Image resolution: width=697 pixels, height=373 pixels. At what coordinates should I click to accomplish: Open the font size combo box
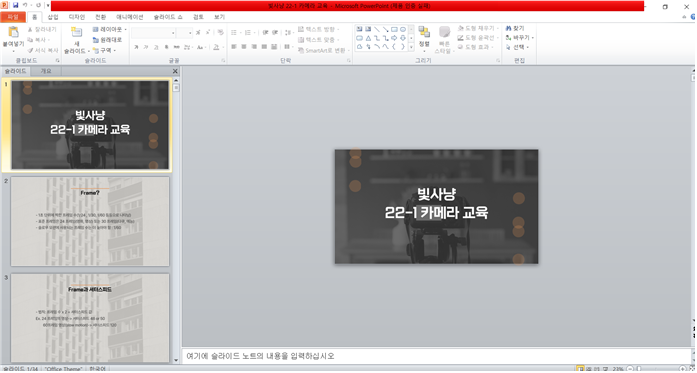184,33
